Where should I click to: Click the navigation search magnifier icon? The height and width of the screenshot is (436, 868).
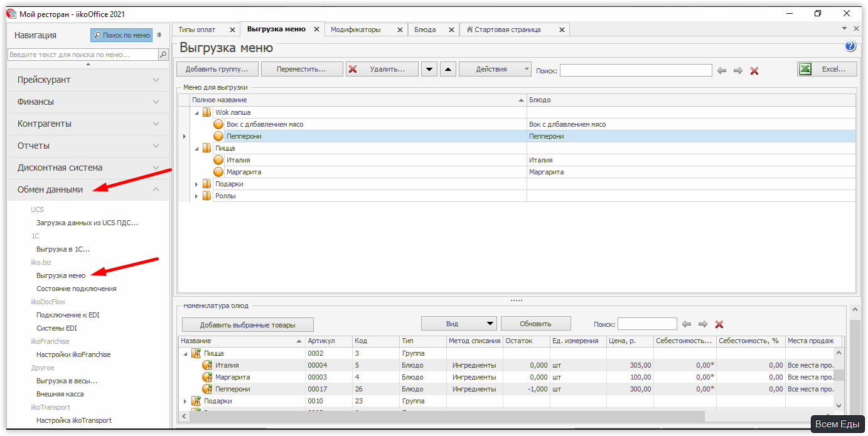[163, 55]
